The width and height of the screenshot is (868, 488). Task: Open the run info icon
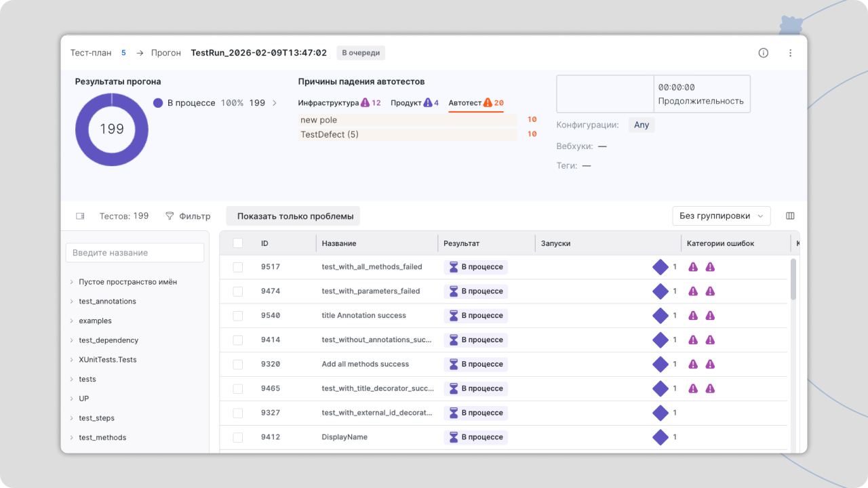764,53
